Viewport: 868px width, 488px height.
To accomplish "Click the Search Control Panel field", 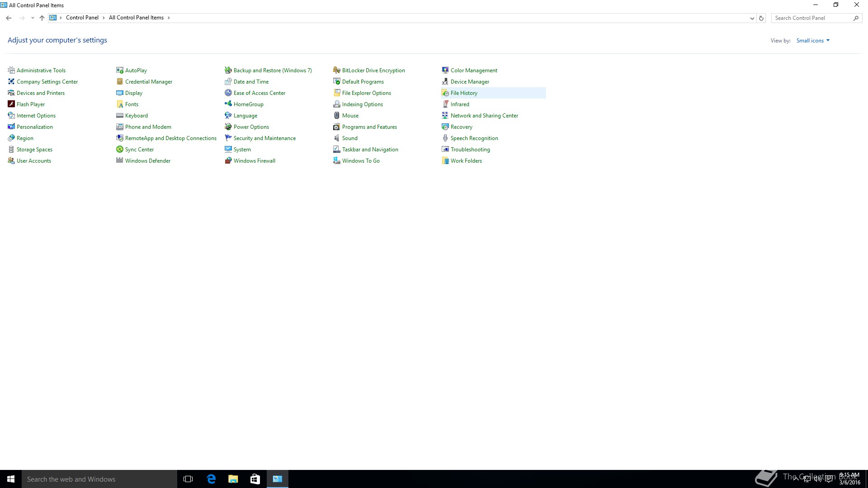I will coord(816,18).
